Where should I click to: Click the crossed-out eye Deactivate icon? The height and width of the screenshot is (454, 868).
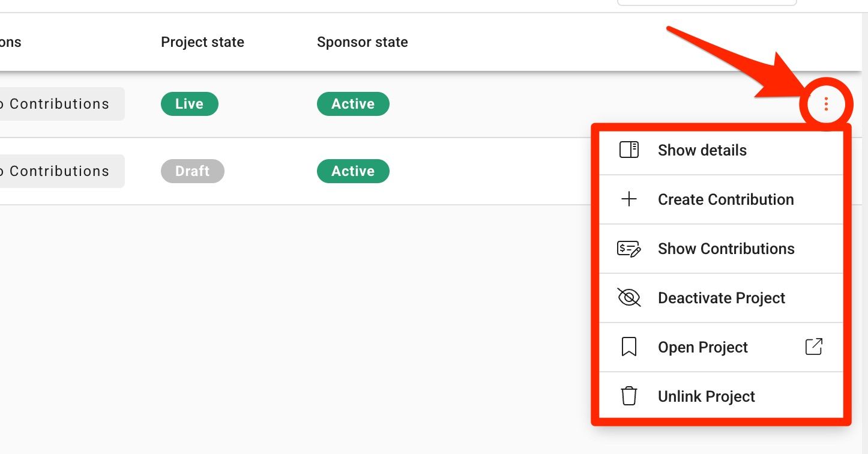point(628,298)
